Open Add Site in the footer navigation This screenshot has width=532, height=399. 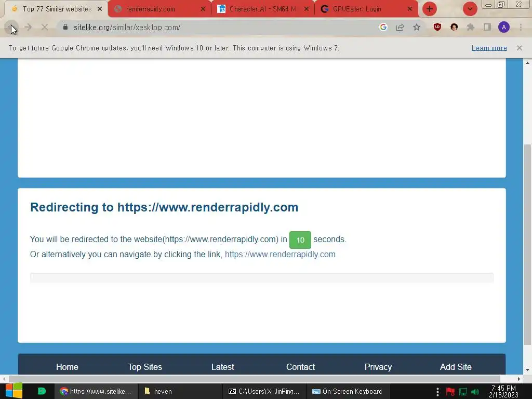[456, 367]
